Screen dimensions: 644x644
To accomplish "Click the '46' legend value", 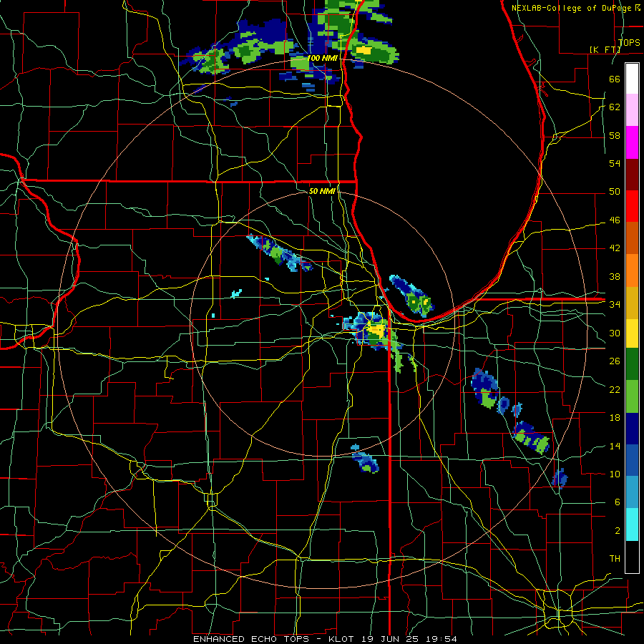I will pos(615,220).
